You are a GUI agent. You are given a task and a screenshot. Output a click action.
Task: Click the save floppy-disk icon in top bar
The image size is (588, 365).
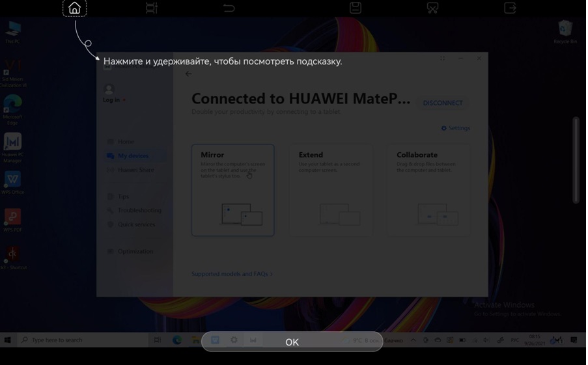(355, 8)
